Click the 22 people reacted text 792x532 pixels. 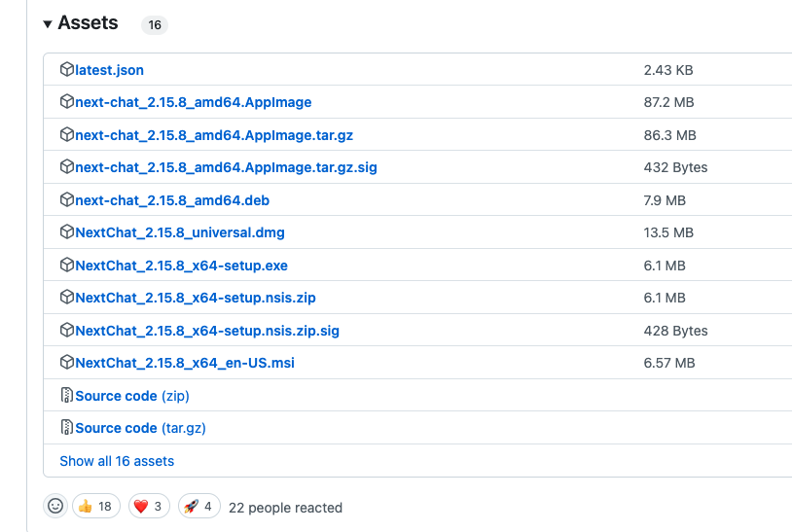285,508
